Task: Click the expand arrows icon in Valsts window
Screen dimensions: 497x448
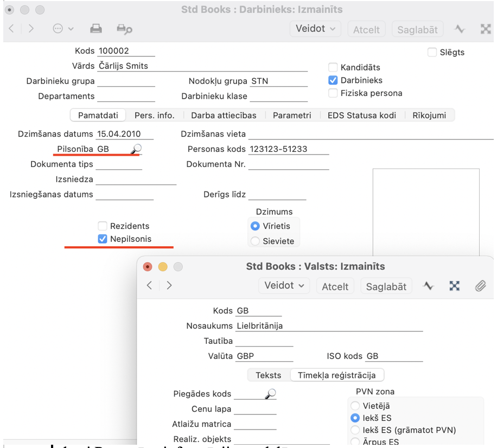Action: pos(454,286)
